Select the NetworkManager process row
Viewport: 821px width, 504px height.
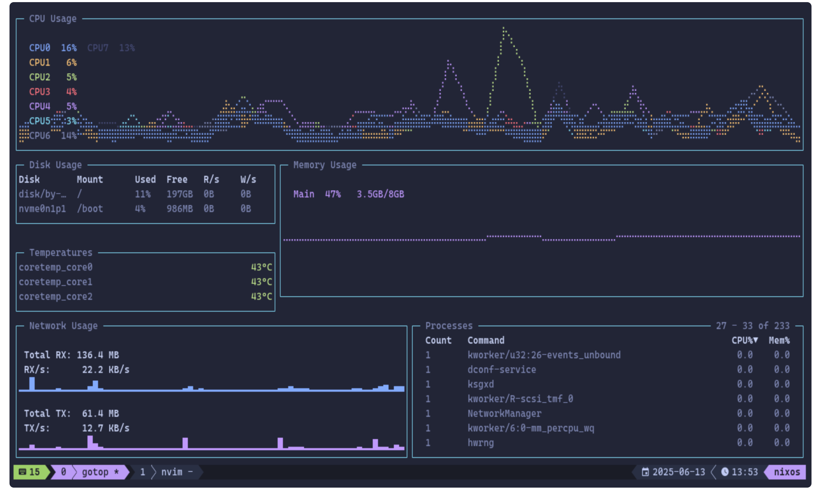click(x=607, y=413)
